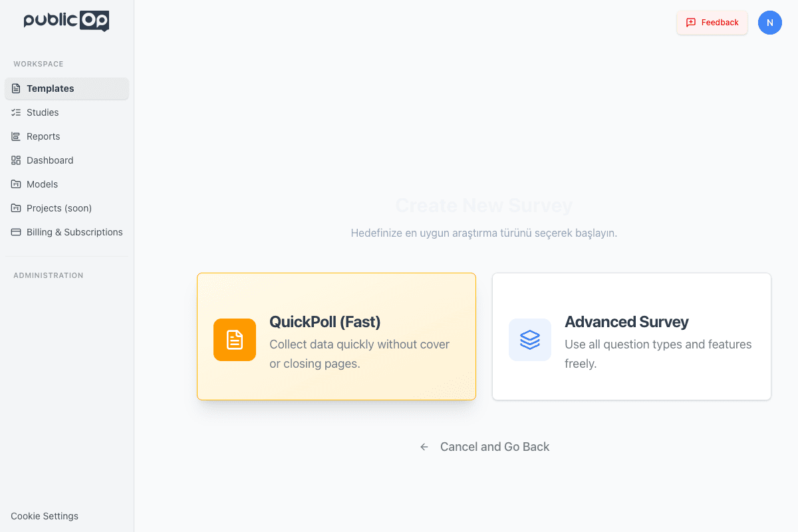
Task: Click the Studies checklist icon in sidebar
Action: coord(16,112)
